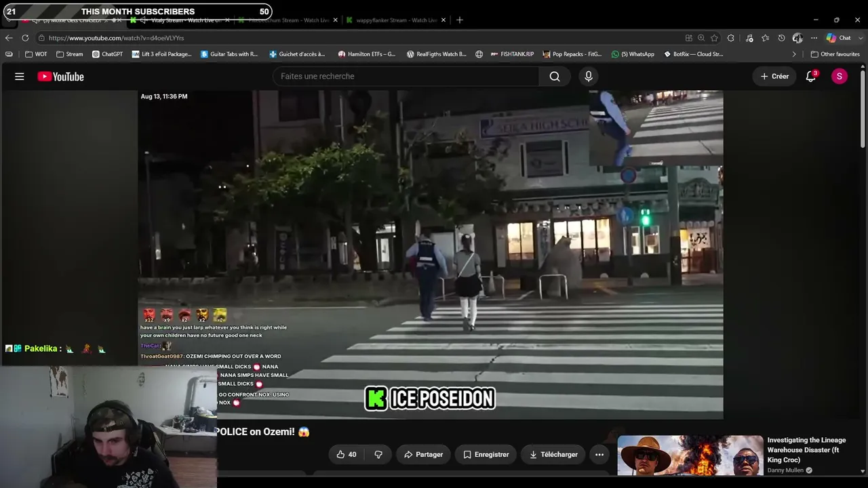Open the first bookmark bar icon
Viewport: 868px width, 488px height.
9,54
